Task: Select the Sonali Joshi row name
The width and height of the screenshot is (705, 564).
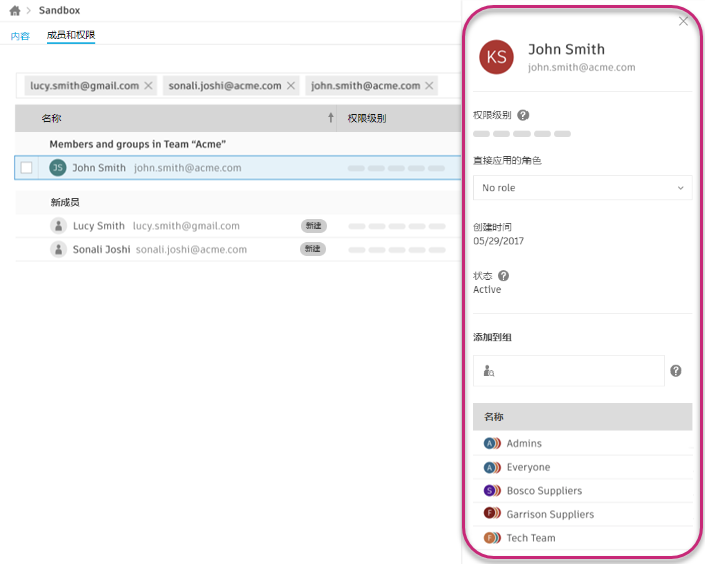Action: click(x=102, y=249)
